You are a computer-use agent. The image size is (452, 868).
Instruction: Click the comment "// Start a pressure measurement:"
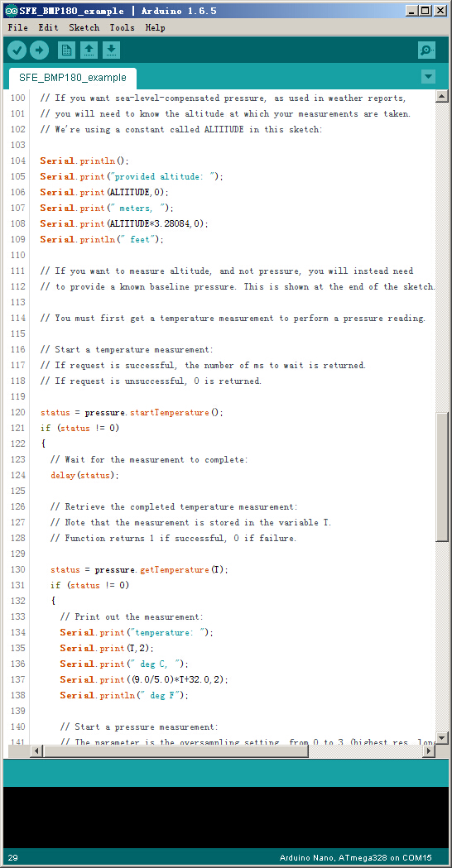pos(139,727)
